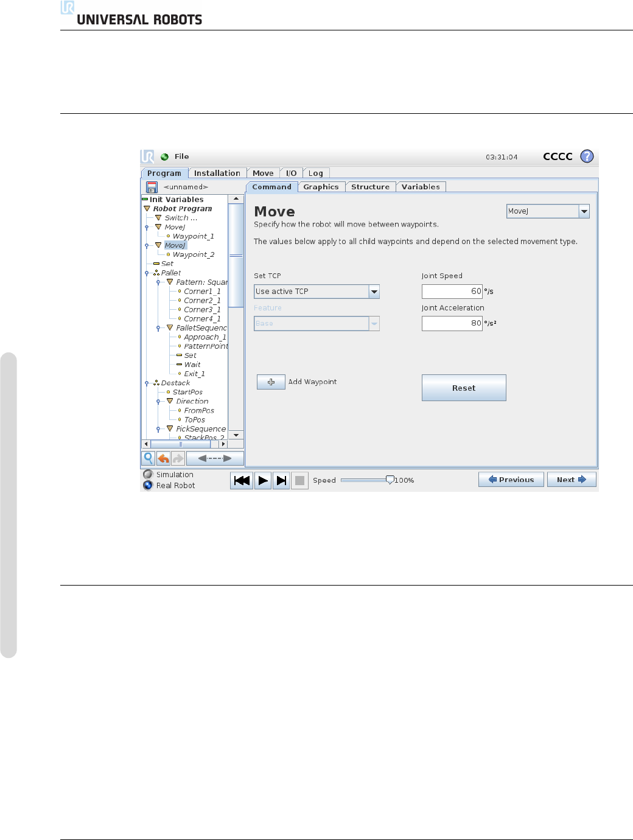This screenshot has width=633, height=840.
Task: Collapse the selected MoveJ node triangle
Action: point(158,245)
